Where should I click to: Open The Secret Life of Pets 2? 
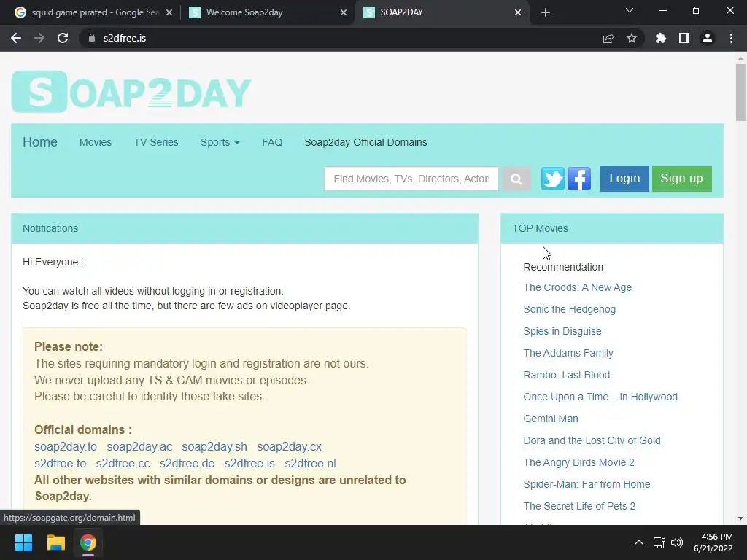[x=579, y=507]
